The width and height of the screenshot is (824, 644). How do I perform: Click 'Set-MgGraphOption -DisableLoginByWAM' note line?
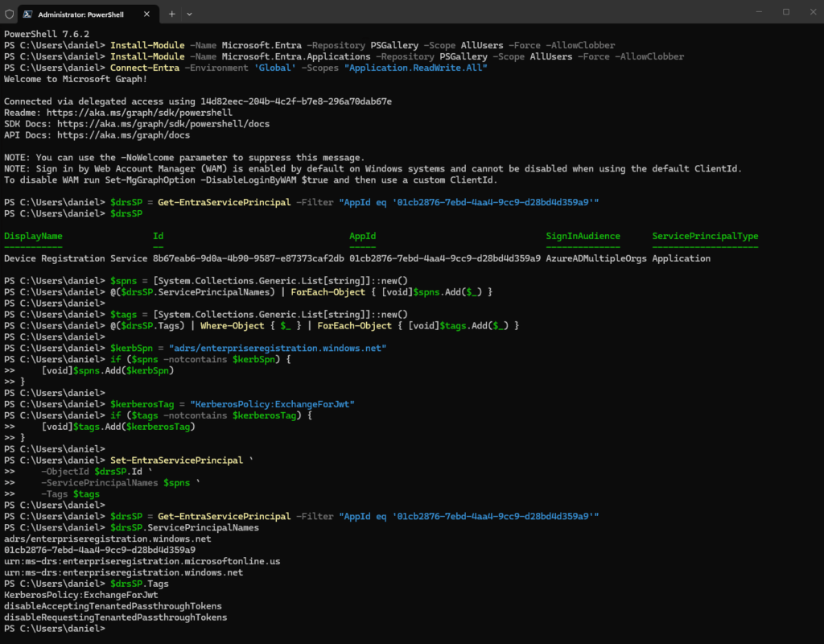(251, 180)
